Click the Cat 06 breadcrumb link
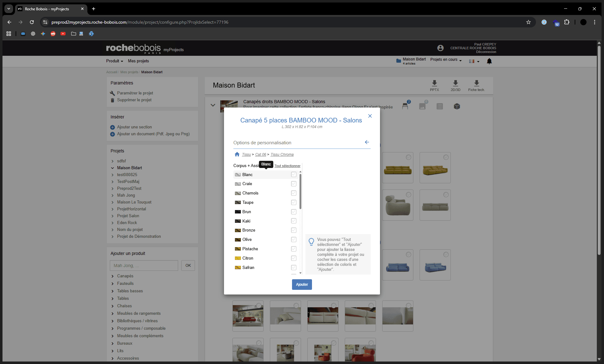The height and width of the screenshot is (364, 604). (261, 155)
